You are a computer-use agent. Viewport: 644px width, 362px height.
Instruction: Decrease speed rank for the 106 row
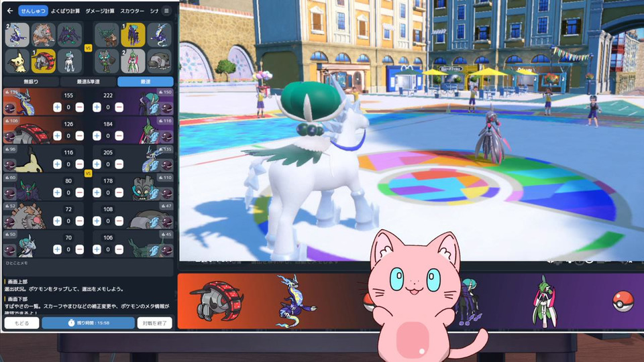click(x=119, y=249)
